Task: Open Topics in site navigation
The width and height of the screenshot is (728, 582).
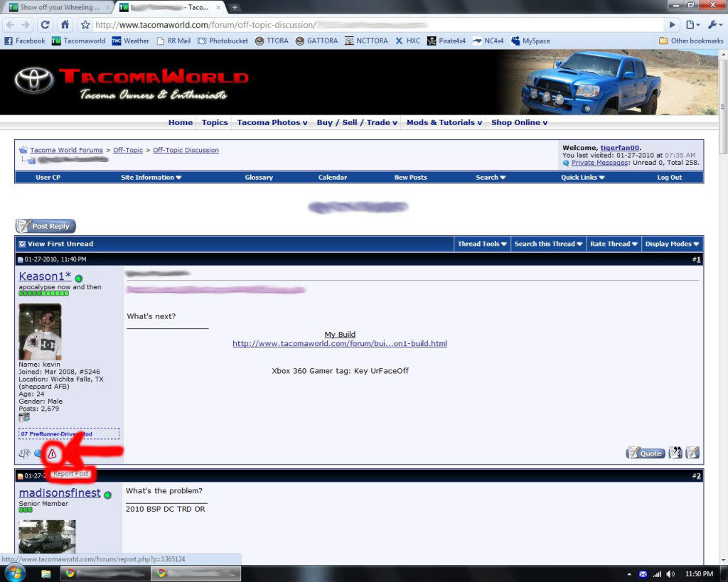Action: tap(215, 122)
